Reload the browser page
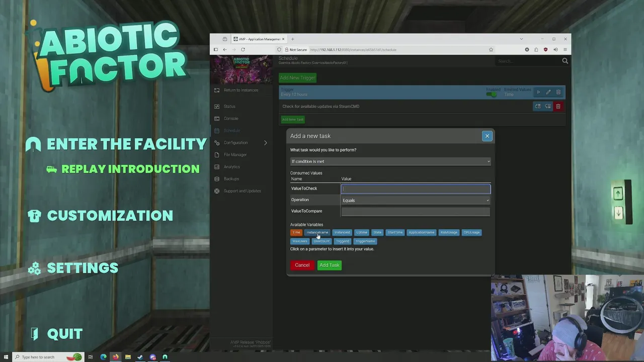The width and height of the screenshot is (644, 362). (x=243, y=50)
